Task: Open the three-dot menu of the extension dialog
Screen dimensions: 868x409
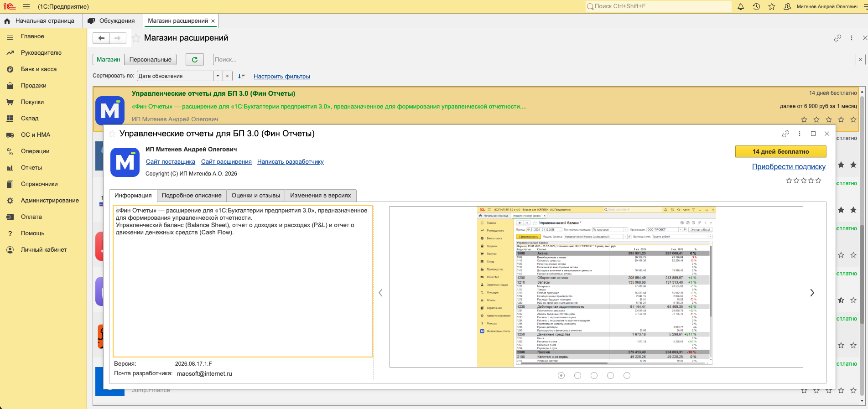Action: [x=800, y=134]
